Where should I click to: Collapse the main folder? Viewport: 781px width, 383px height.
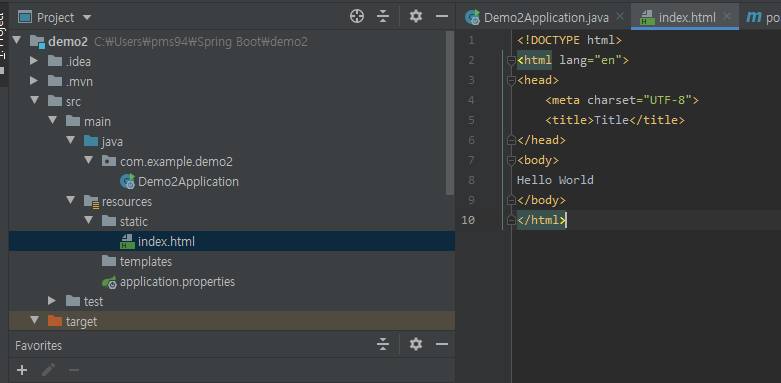pos(52,120)
